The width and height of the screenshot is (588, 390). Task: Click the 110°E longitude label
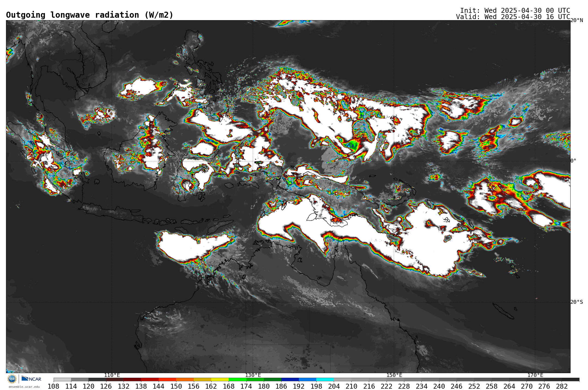pyautogui.click(x=112, y=375)
